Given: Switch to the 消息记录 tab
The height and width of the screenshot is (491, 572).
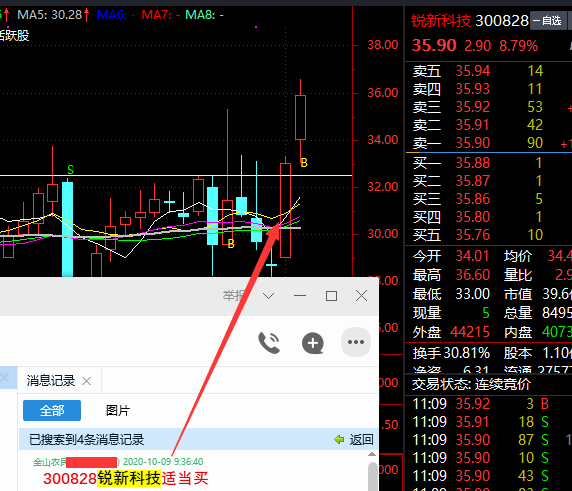Looking at the screenshot, I should pos(51,380).
